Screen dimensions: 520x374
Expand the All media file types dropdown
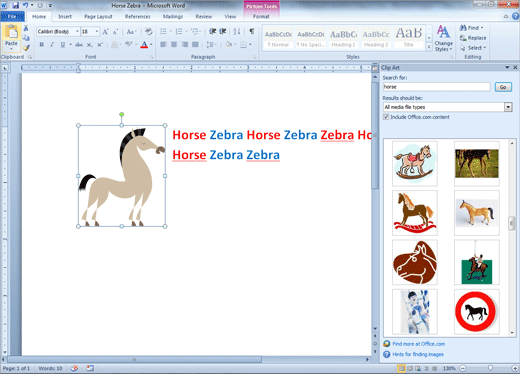tap(508, 107)
